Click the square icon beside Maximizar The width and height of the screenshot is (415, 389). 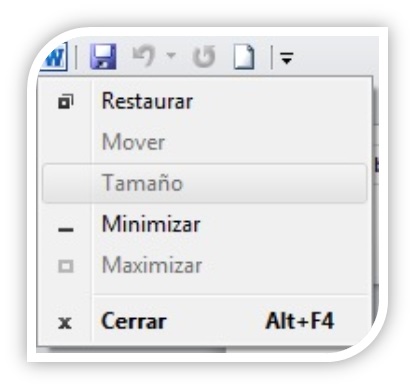[x=66, y=266]
